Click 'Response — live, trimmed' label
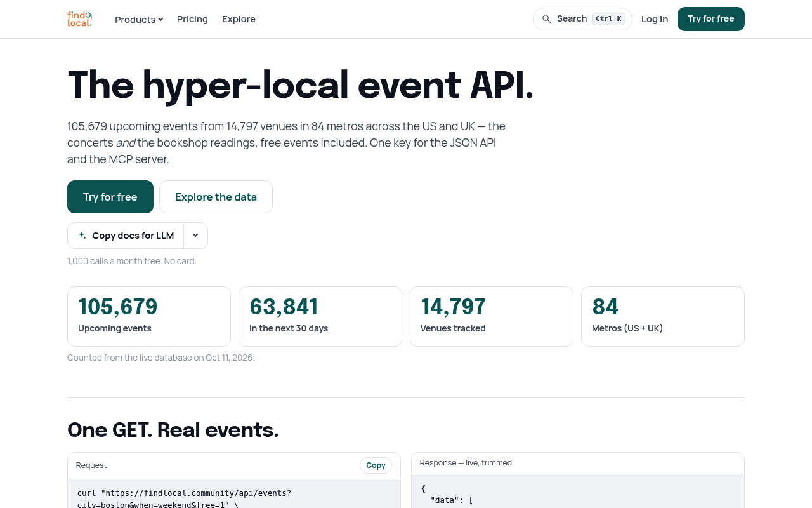The height and width of the screenshot is (508, 812). (466, 463)
